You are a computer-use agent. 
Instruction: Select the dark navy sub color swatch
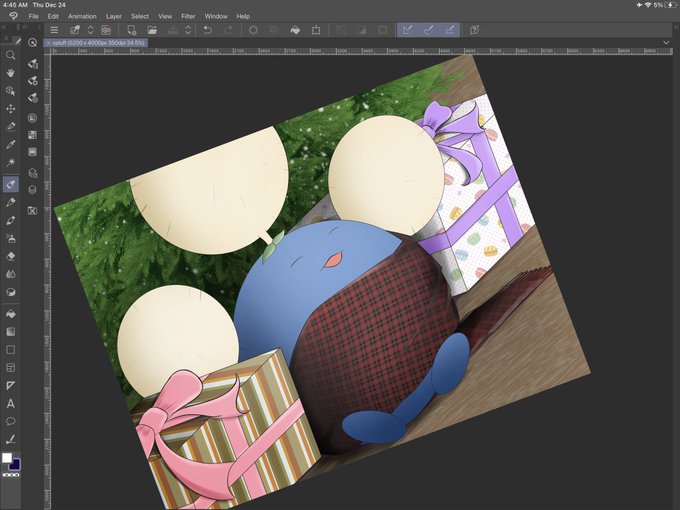coord(16,466)
